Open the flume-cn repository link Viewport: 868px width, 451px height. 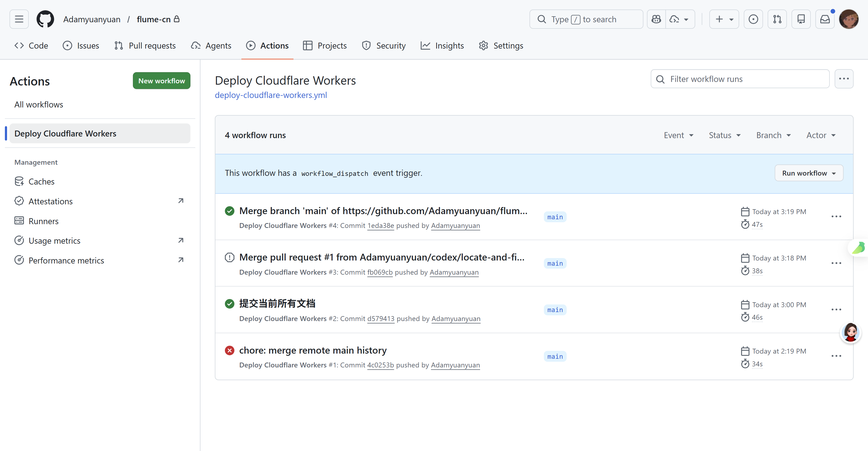[154, 19]
